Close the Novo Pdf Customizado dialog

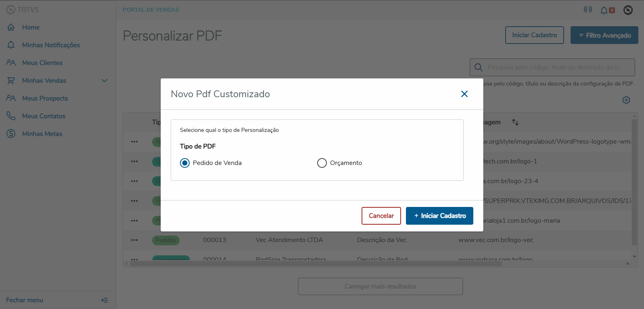click(x=464, y=94)
